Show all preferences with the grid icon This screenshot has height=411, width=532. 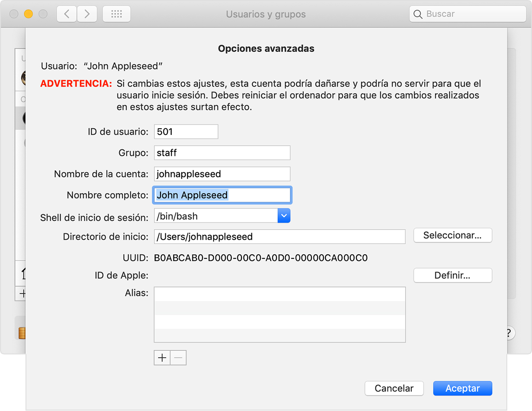(116, 14)
